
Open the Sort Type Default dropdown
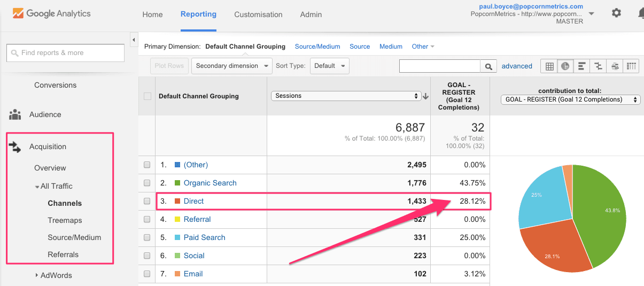[329, 66]
